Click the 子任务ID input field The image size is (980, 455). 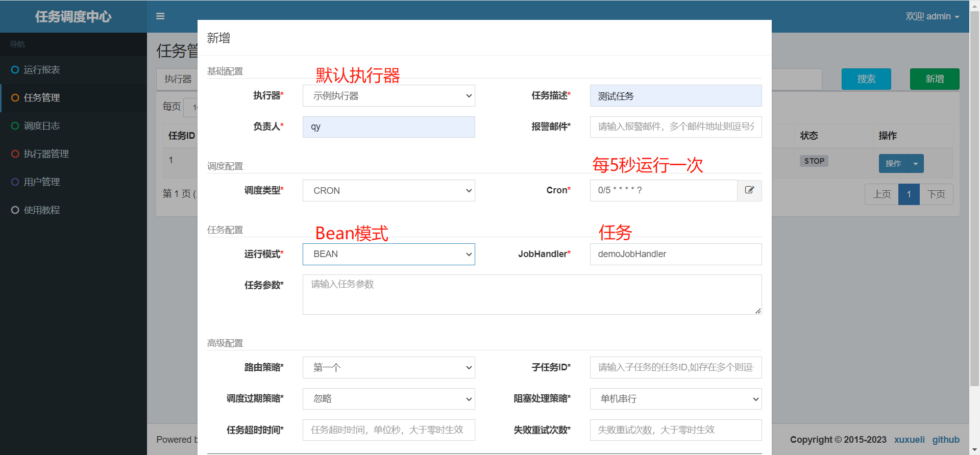click(676, 367)
